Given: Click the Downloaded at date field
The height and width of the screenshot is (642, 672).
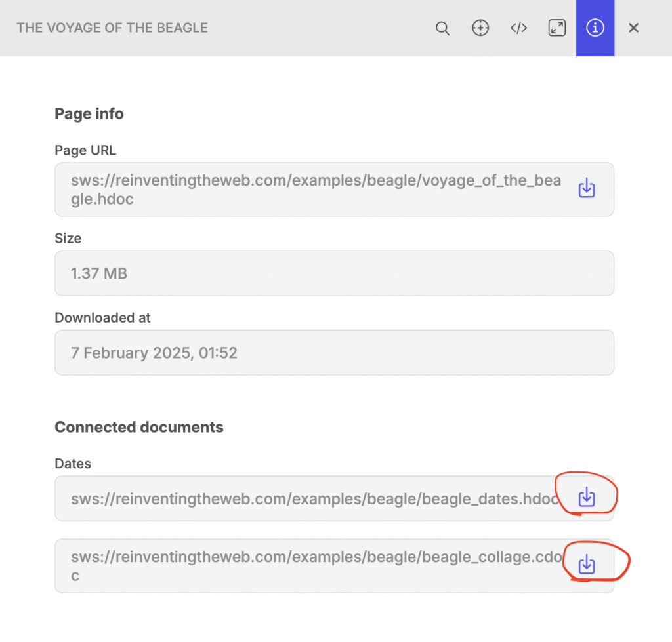Looking at the screenshot, I should pyautogui.click(x=334, y=353).
